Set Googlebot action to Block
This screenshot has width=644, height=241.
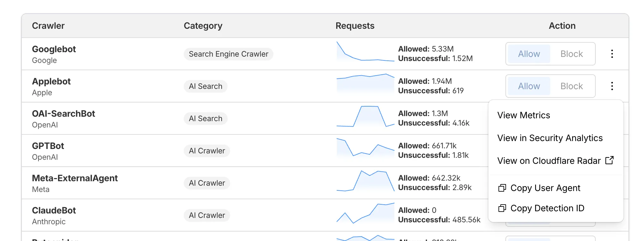coord(572,54)
